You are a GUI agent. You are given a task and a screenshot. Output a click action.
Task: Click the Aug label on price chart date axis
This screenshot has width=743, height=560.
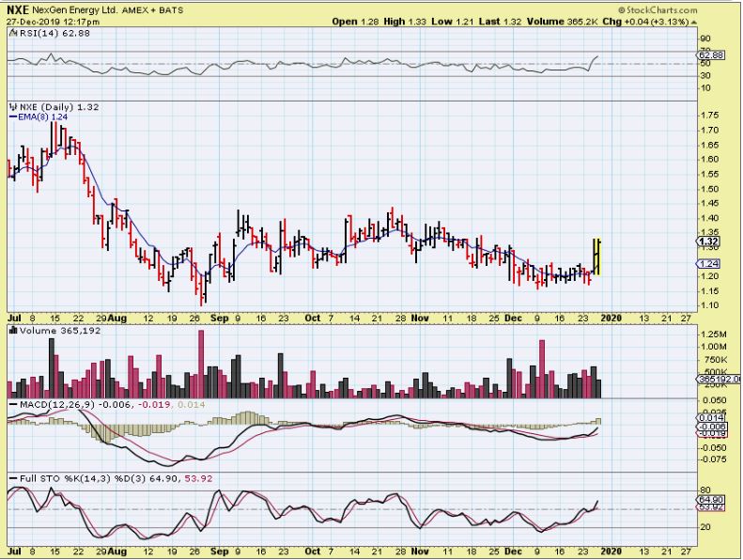(x=117, y=319)
